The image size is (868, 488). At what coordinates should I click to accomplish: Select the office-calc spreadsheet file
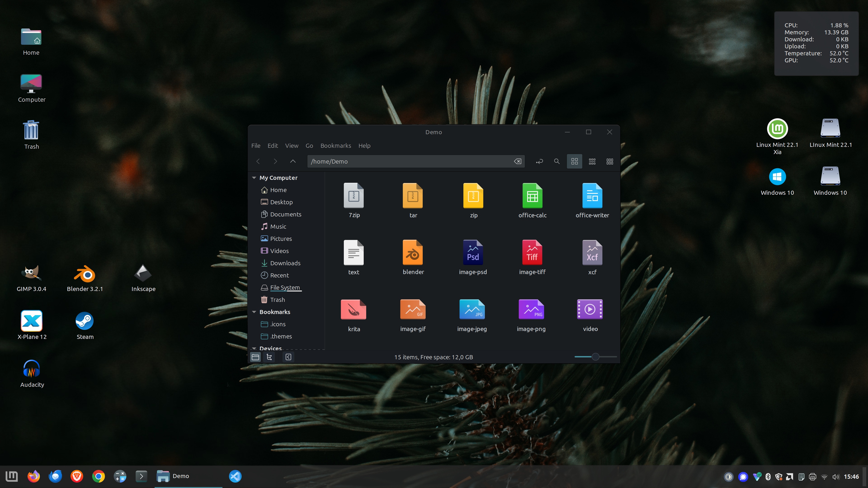532,200
